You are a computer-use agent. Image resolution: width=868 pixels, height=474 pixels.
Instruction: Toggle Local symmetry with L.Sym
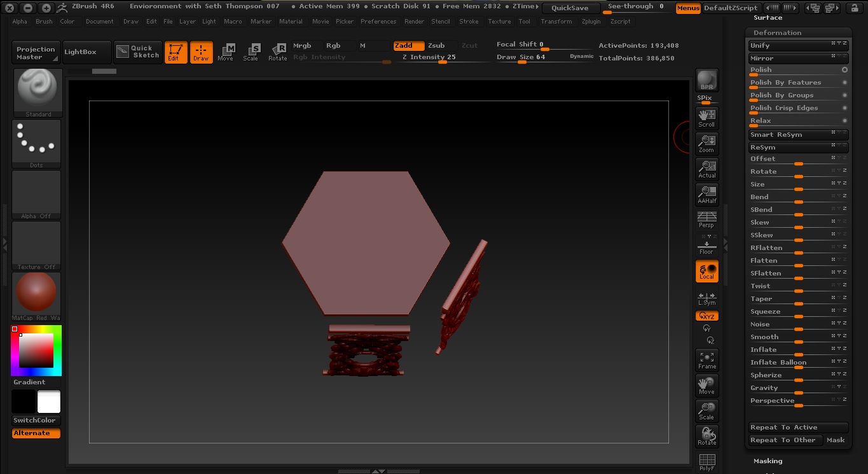click(x=707, y=298)
